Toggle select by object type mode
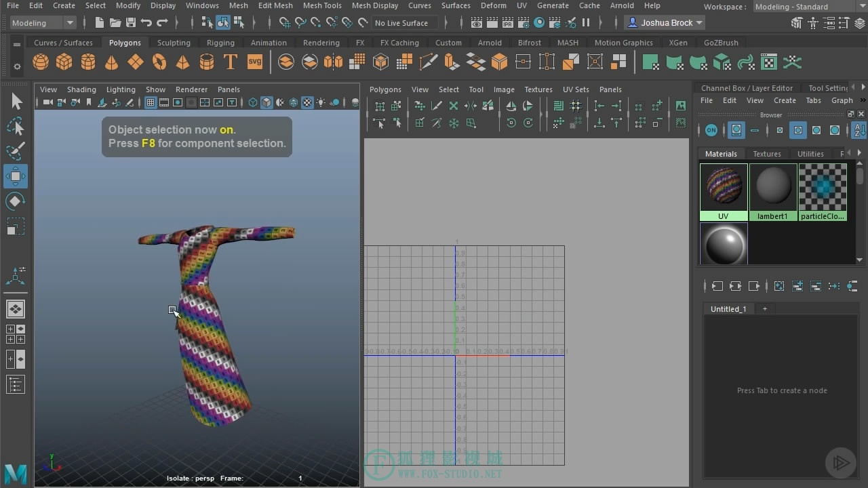Image resolution: width=868 pixels, height=488 pixels. click(x=223, y=22)
